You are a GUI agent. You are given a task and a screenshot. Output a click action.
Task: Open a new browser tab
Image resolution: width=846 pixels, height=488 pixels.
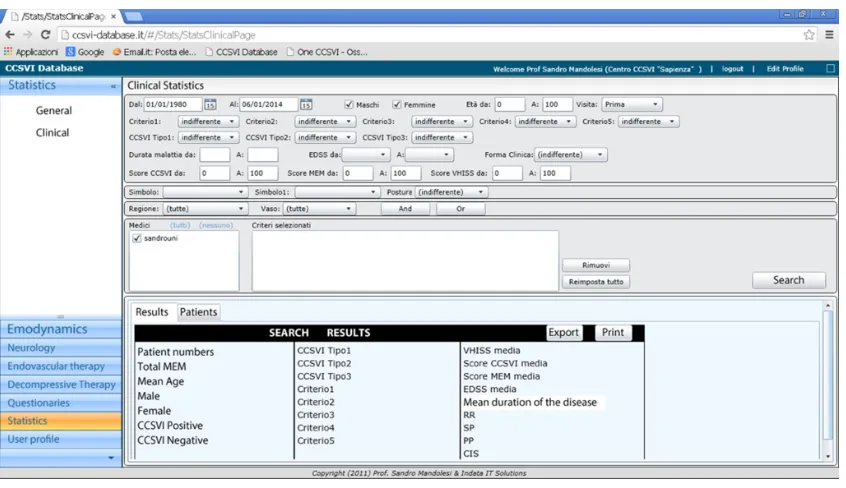pyautogui.click(x=133, y=17)
